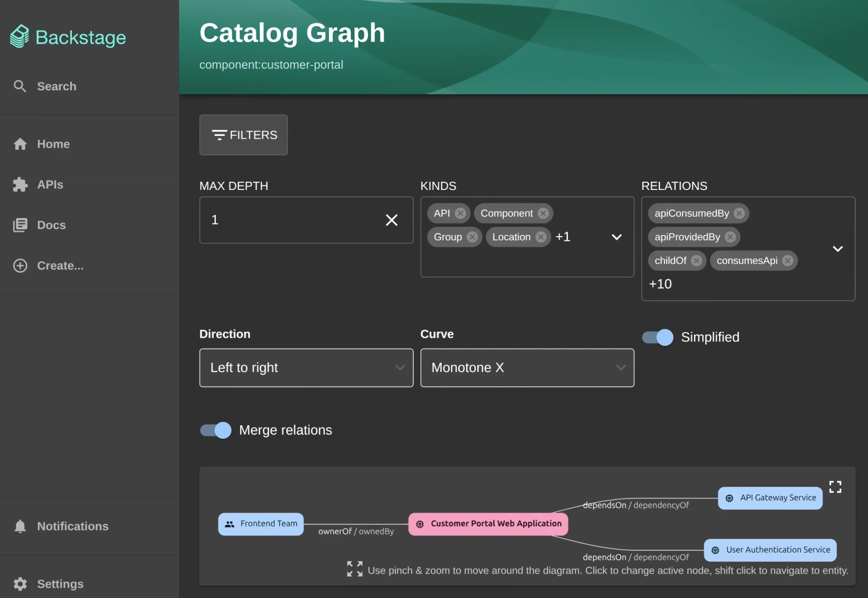Viewport: 868px width, 598px height.
Task: Select the Home icon in sidebar
Action: pos(20,144)
